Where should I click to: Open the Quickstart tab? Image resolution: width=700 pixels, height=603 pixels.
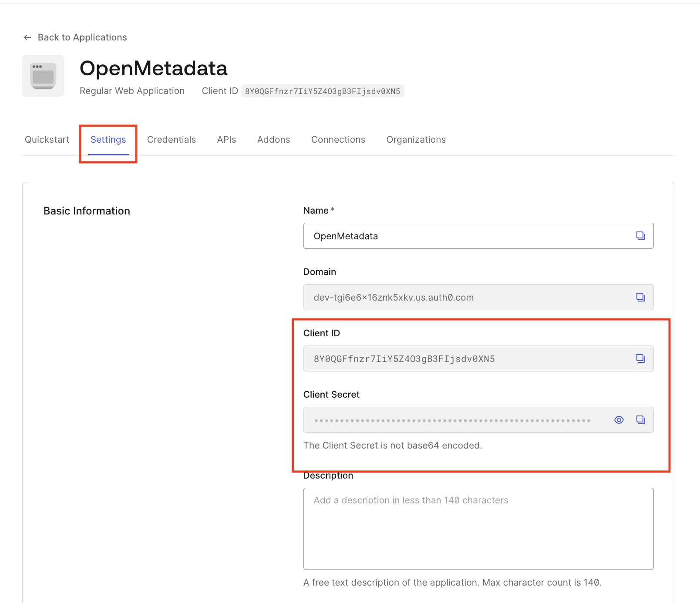pos(47,140)
